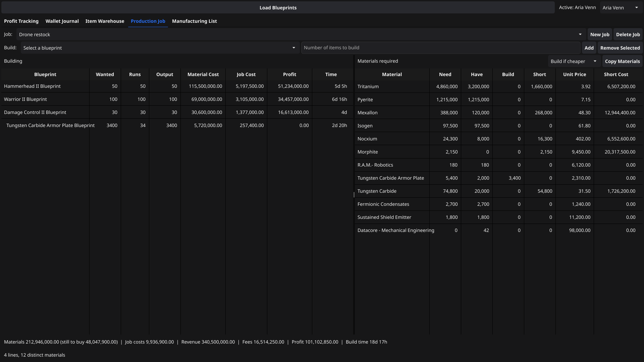Click the status bar totals summary line
The image size is (644, 362).
196,342
